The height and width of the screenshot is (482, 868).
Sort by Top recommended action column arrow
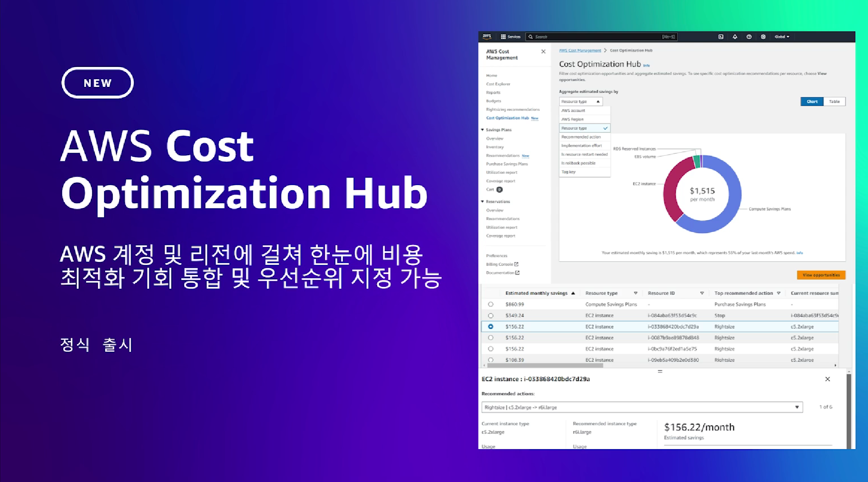(779, 293)
